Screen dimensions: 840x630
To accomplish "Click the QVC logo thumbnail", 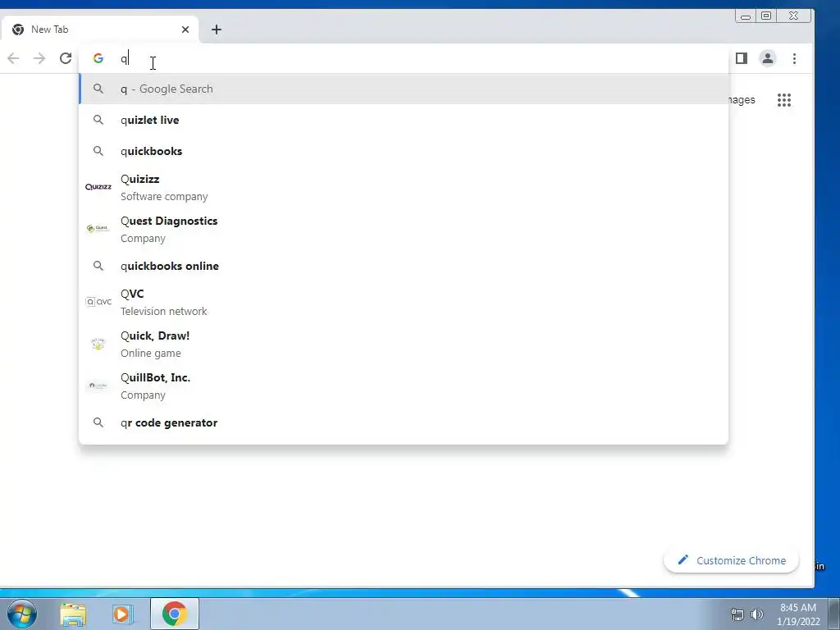I will click(x=98, y=302).
